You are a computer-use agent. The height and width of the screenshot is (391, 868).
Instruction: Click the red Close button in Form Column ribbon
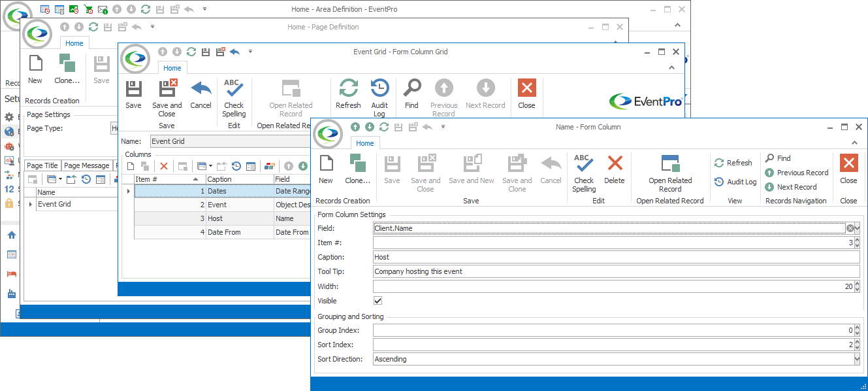click(848, 169)
